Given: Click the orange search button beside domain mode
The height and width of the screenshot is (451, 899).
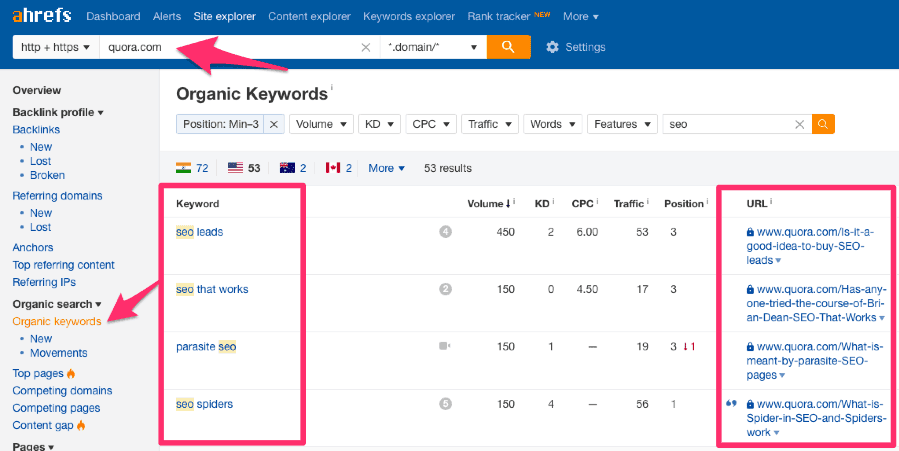Looking at the screenshot, I should pyautogui.click(x=508, y=47).
